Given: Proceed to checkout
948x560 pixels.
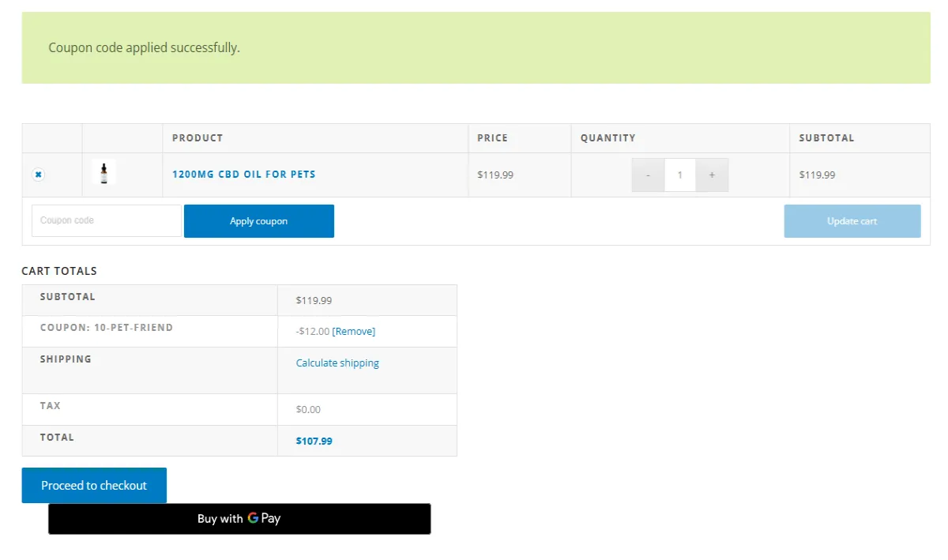Looking at the screenshot, I should 94,486.
